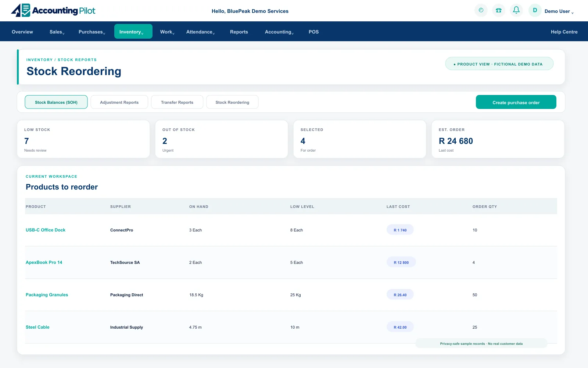Click the R 12 800 last cost pill
This screenshot has width=588, height=368.
click(x=401, y=262)
